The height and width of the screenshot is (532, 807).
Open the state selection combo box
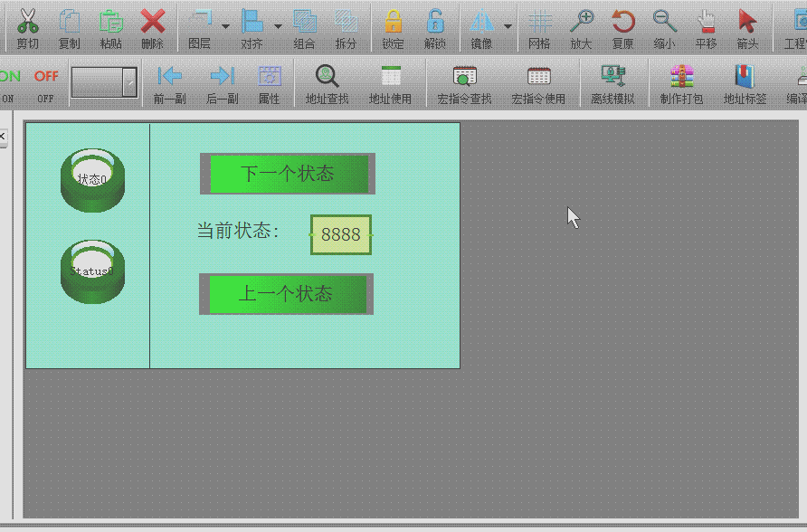129,82
